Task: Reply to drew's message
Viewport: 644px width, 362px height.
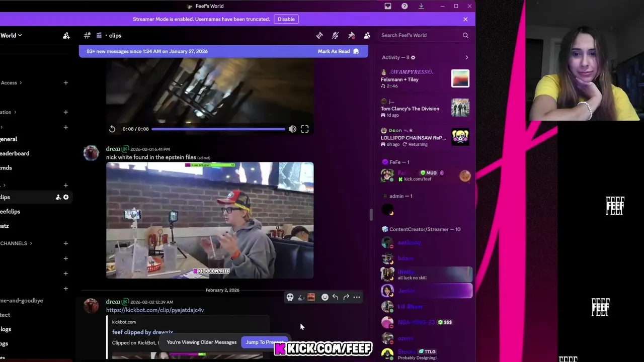Action: (336, 297)
